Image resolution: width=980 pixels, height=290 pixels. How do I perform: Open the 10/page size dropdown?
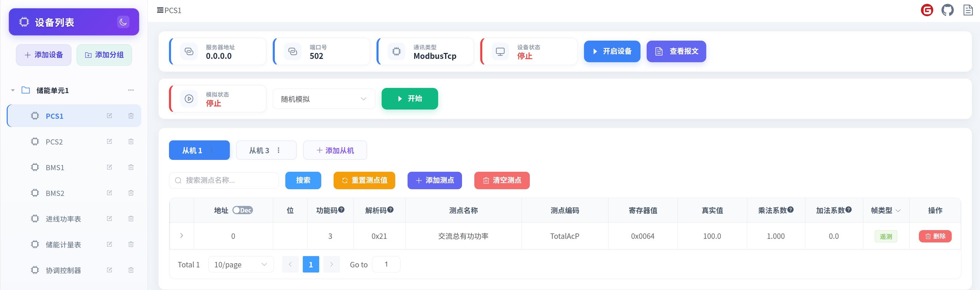[x=240, y=265]
